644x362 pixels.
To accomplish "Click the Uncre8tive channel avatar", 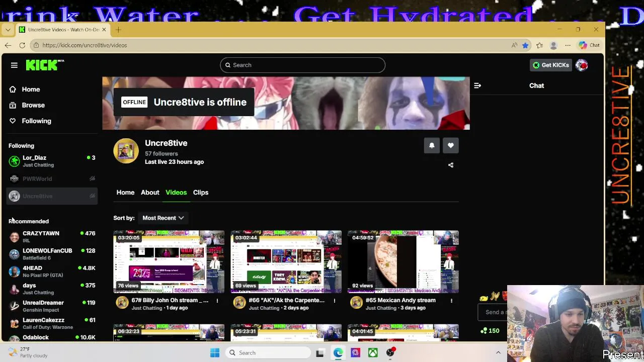I will pyautogui.click(x=126, y=151).
